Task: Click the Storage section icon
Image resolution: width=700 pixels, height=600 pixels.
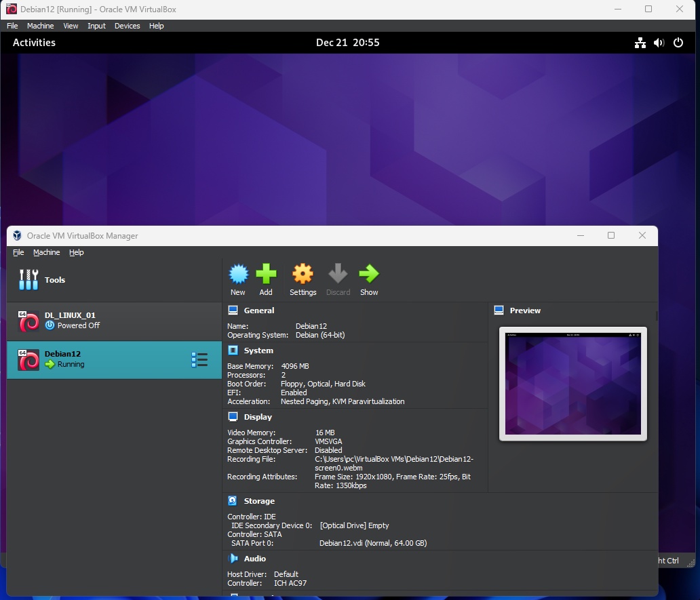Action: click(x=233, y=500)
